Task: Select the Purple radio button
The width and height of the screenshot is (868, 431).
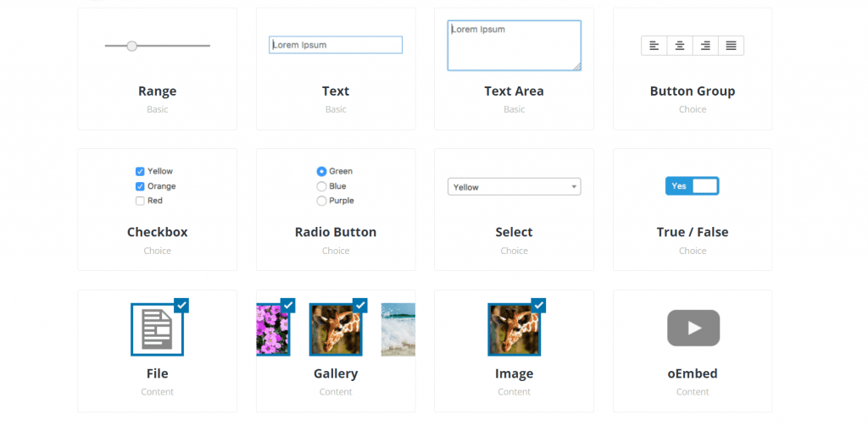Action: pyautogui.click(x=321, y=201)
